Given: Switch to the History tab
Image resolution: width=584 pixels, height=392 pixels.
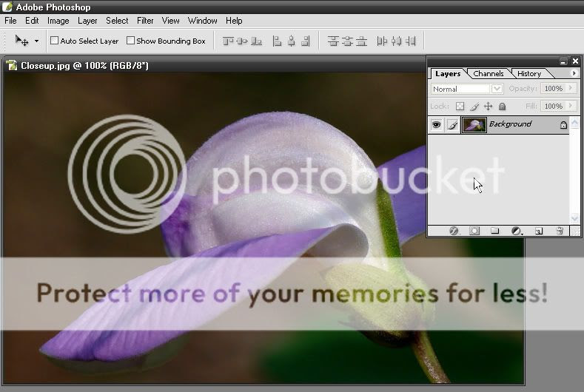Looking at the screenshot, I should tap(529, 73).
